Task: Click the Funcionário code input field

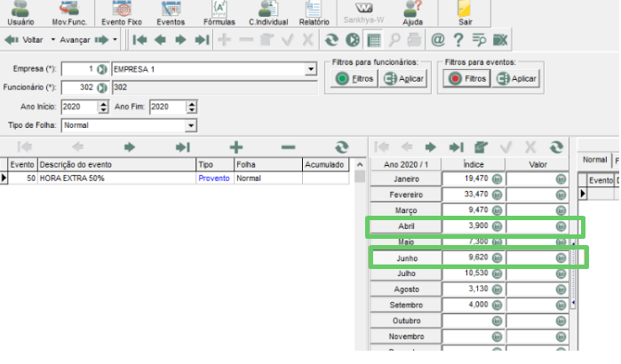Action: [78, 87]
